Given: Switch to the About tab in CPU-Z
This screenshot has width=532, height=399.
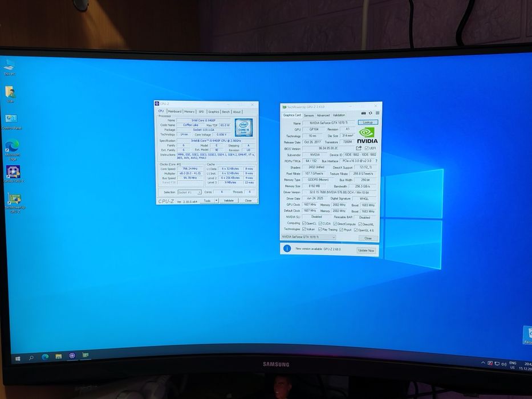Looking at the screenshot, I should (x=237, y=112).
